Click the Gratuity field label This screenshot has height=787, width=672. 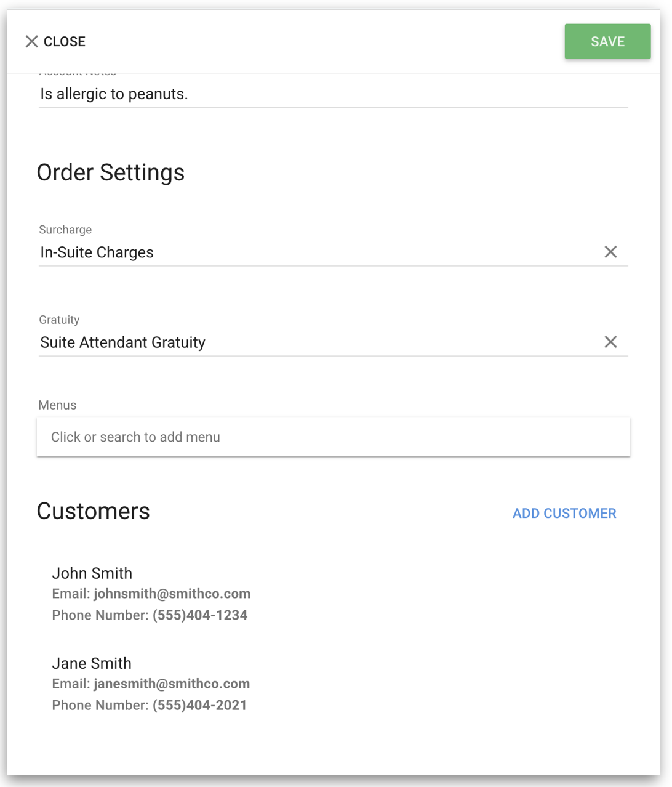coord(59,320)
